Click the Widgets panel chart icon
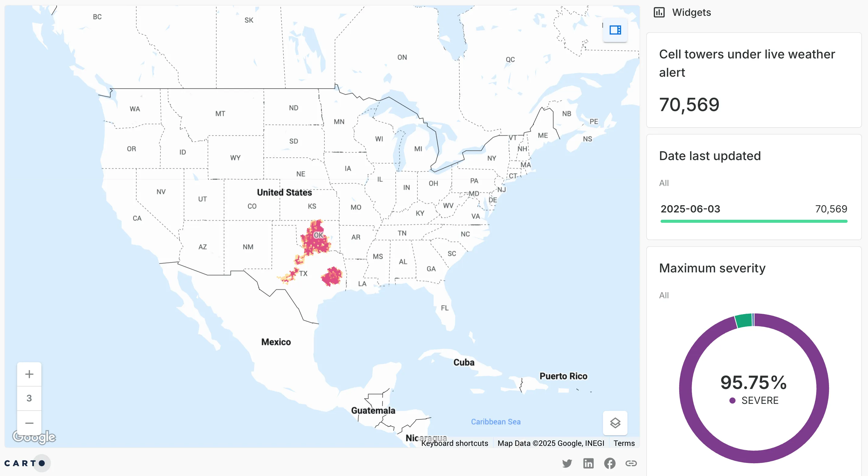 (x=659, y=12)
